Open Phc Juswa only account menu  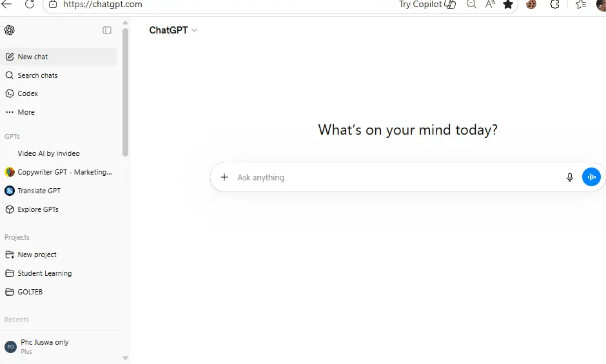(59, 347)
